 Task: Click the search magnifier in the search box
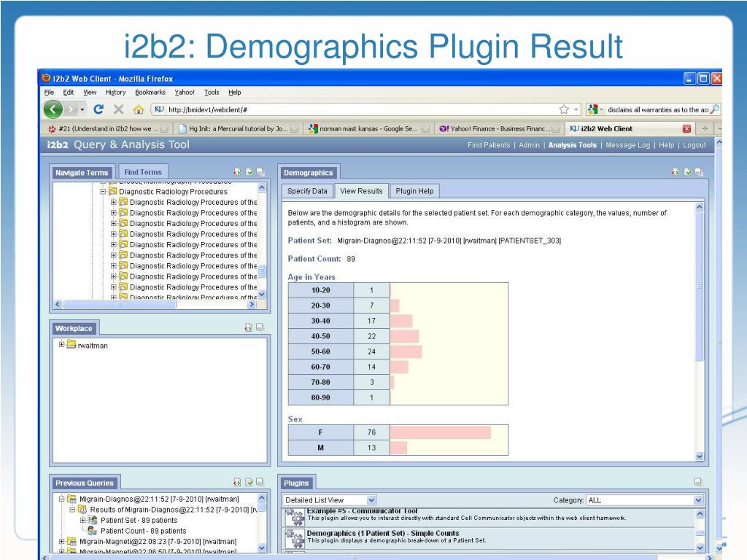pyautogui.click(x=714, y=109)
